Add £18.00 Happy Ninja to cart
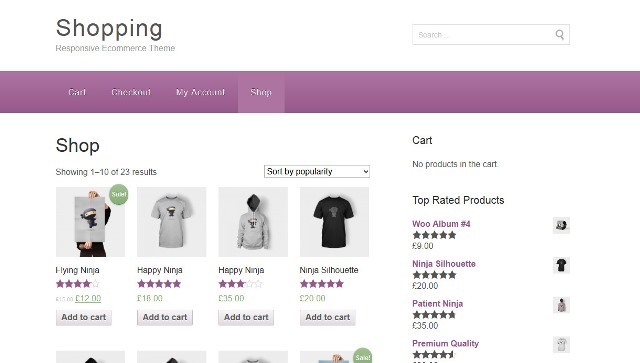 coord(165,317)
